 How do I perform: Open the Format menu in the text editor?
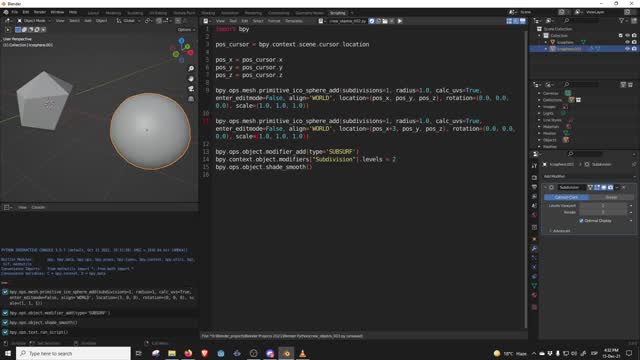(274, 21)
